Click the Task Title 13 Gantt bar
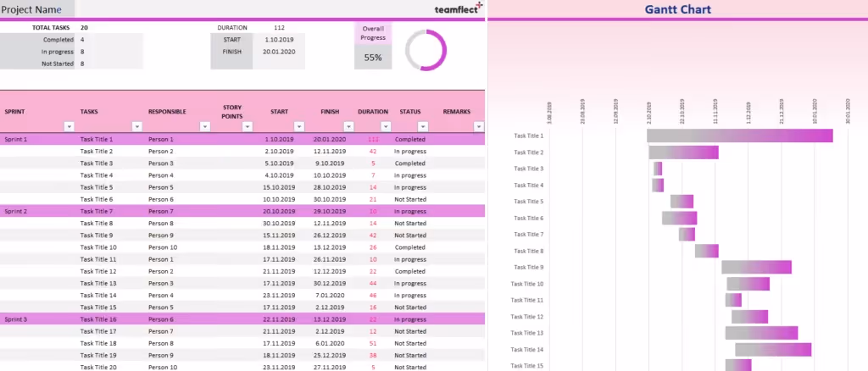The width and height of the screenshot is (868, 371). [x=762, y=333]
